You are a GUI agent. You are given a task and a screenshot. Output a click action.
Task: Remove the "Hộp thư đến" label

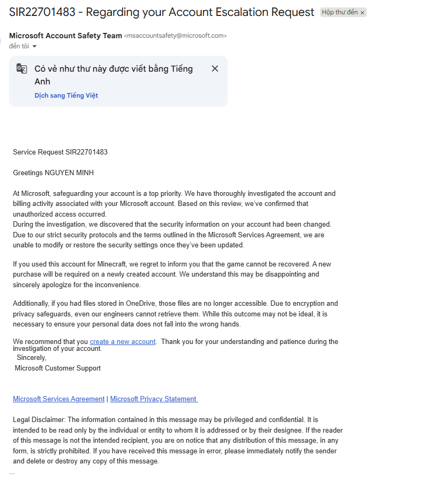[362, 13]
